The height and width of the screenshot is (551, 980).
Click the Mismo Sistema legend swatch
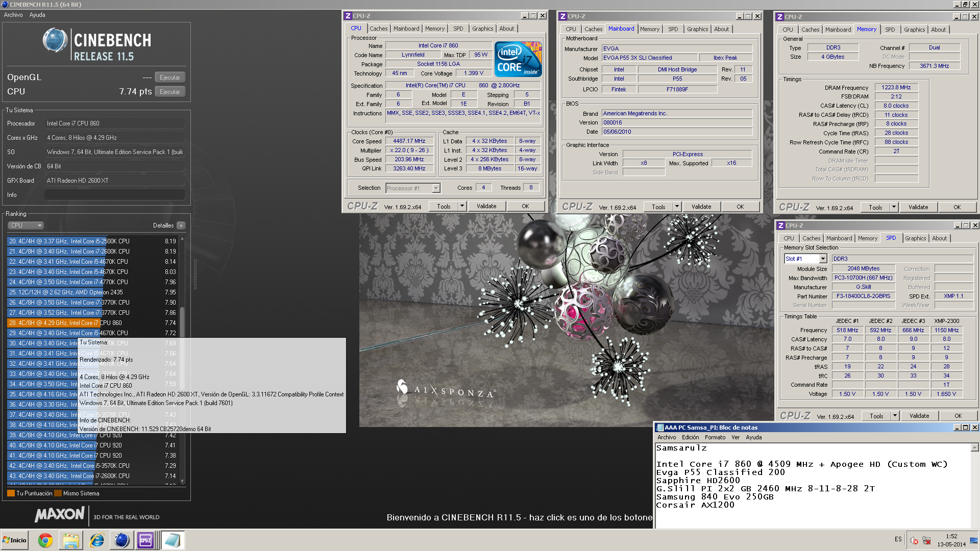click(58, 493)
